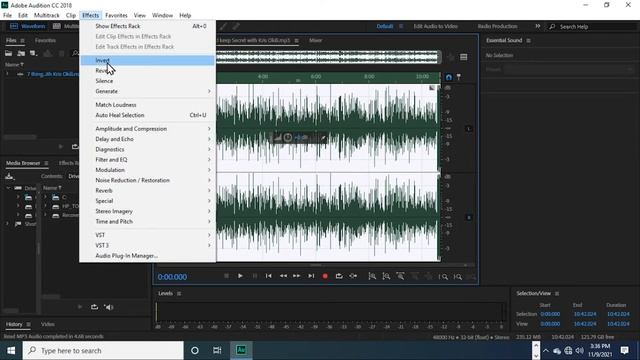Toggle left channel L enable button
The width and height of the screenshot is (640, 360).
point(469,129)
